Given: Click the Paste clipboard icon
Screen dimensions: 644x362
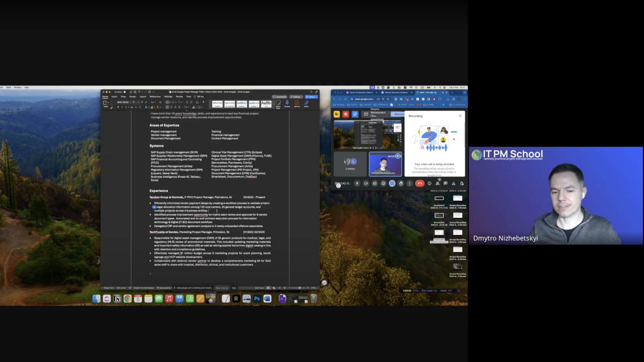Looking at the screenshot, I should (x=105, y=103).
